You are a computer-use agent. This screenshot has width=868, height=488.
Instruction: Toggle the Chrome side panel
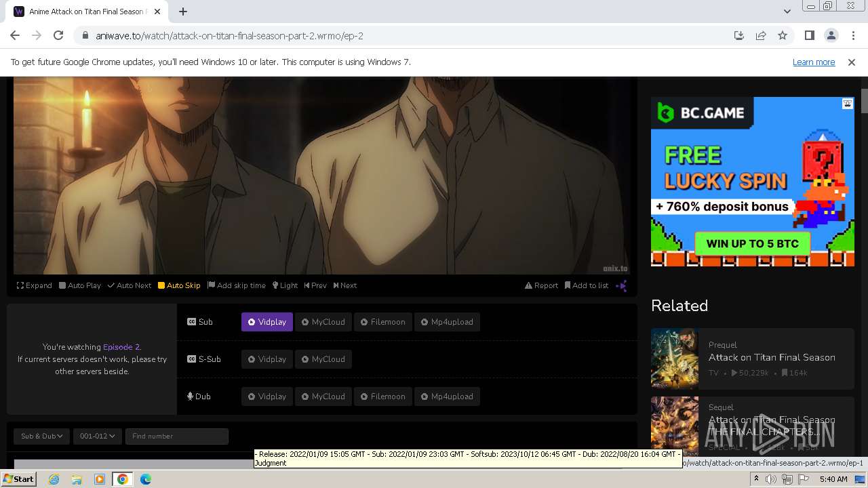point(809,35)
